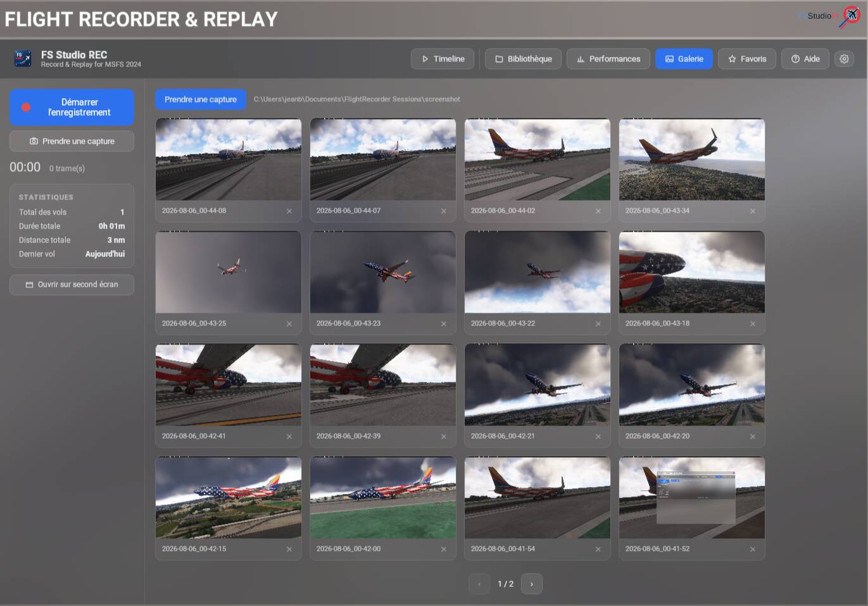
Task: Switch to the Timeline tab
Action: pyautogui.click(x=443, y=59)
